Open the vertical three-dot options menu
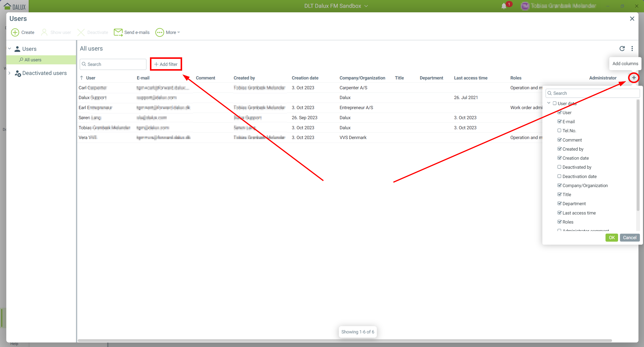 (x=632, y=49)
